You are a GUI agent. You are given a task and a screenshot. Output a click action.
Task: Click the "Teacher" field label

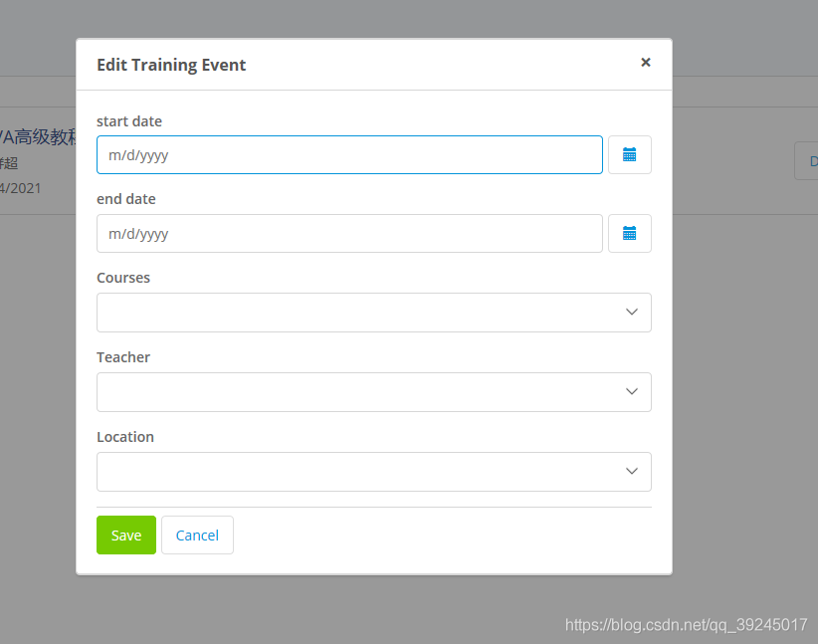click(x=123, y=357)
